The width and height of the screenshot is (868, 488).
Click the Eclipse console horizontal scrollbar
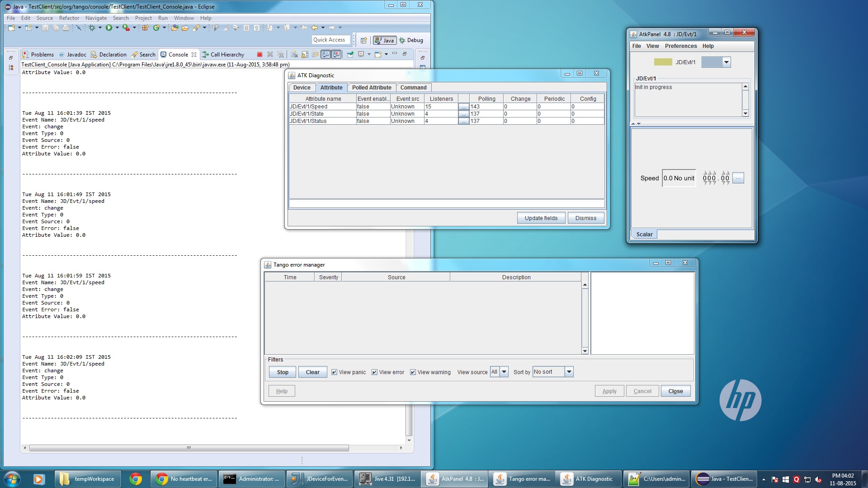coord(189,448)
